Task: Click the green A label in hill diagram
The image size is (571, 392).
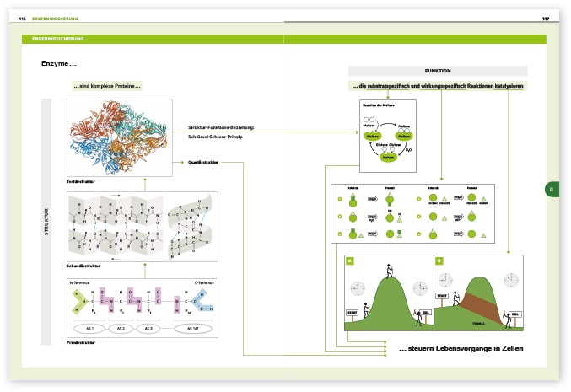Action: click(349, 260)
